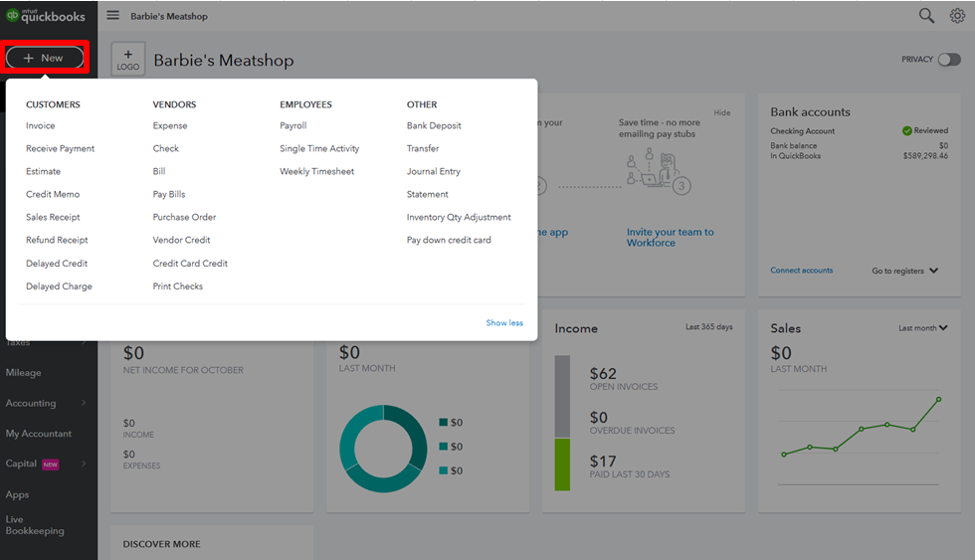Choose Pay Bills

click(169, 195)
